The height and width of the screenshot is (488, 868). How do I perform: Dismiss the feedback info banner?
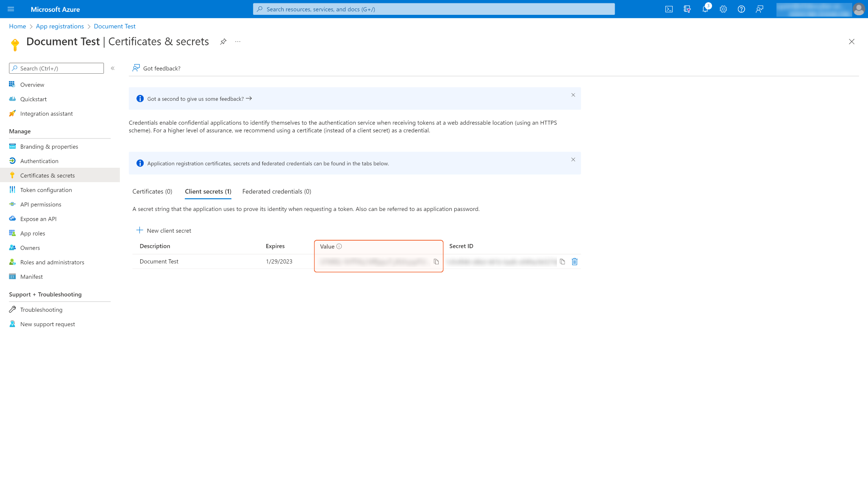[x=573, y=95]
